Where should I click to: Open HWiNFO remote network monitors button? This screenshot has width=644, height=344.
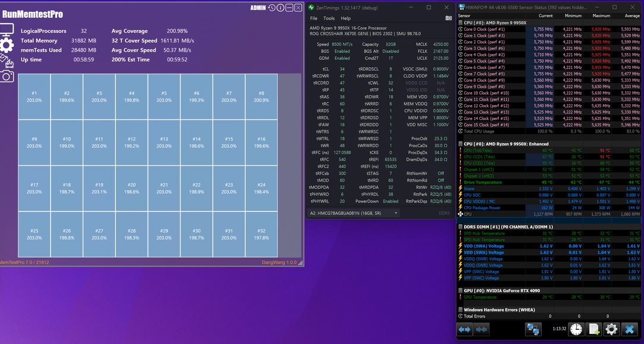(x=533, y=329)
